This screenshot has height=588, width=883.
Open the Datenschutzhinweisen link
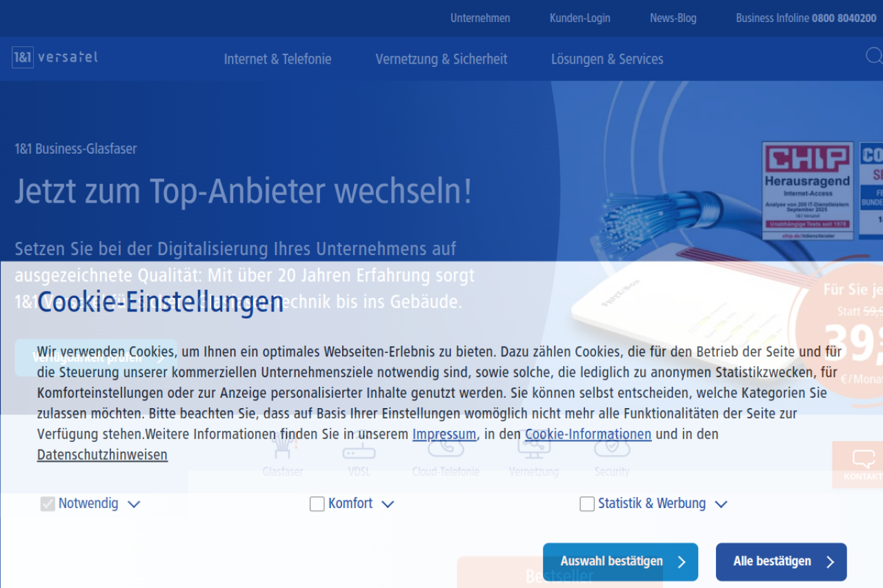coord(102,455)
